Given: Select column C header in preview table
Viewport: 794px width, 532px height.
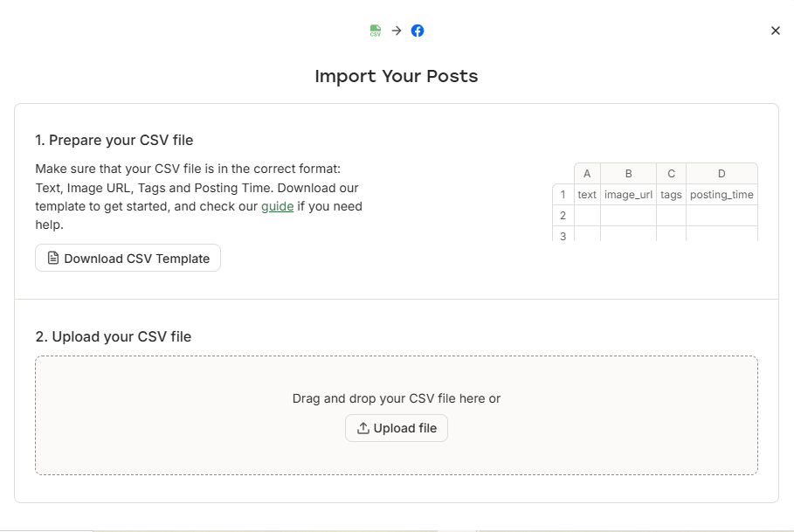Looking at the screenshot, I should (x=671, y=174).
